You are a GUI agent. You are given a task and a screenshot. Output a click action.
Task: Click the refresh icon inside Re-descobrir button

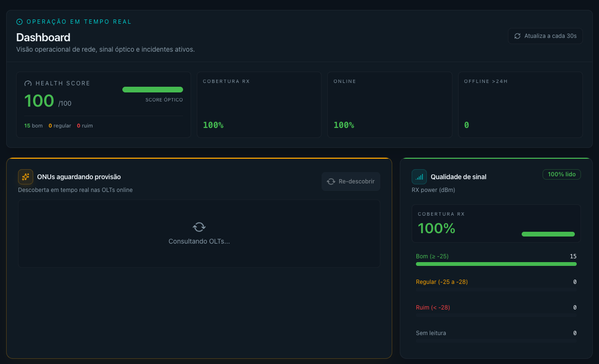coord(331,182)
